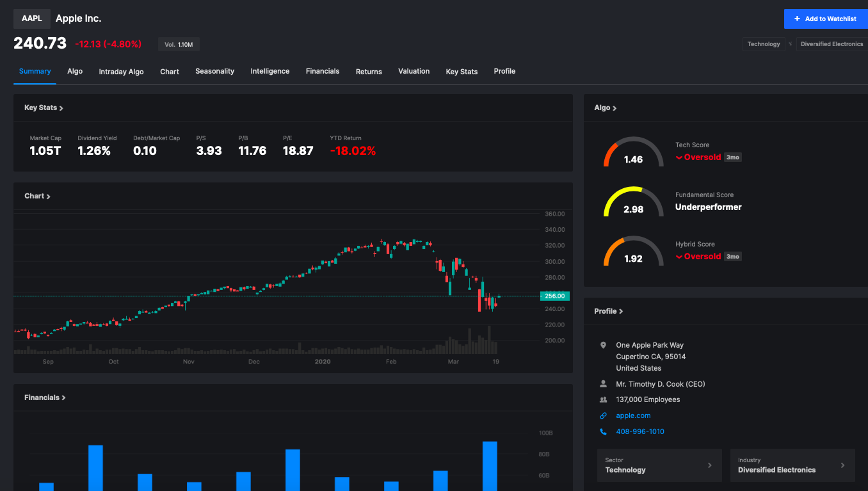This screenshot has width=868, height=491.
Task: Click the Tech Score Oversold down arrow
Action: [x=679, y=157]
